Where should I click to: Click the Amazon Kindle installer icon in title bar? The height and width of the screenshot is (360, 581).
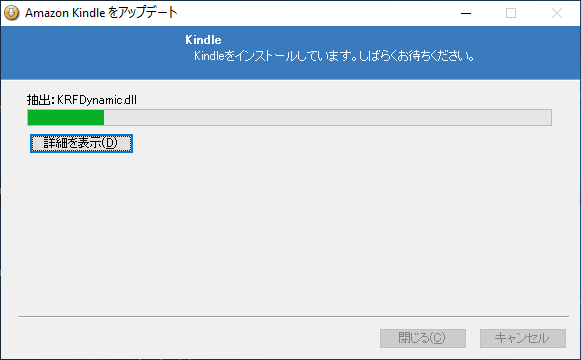(11, 13)
